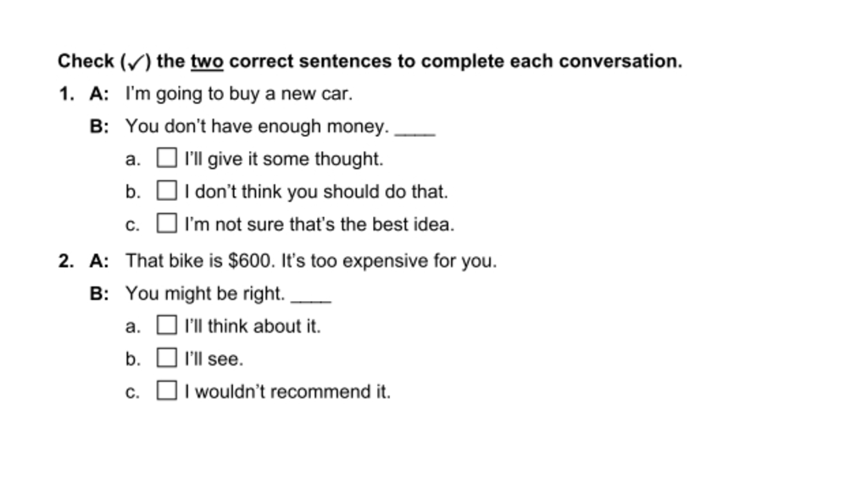
Task: Check the "I'll think about it." box
Action: click(x=167, y=325)
